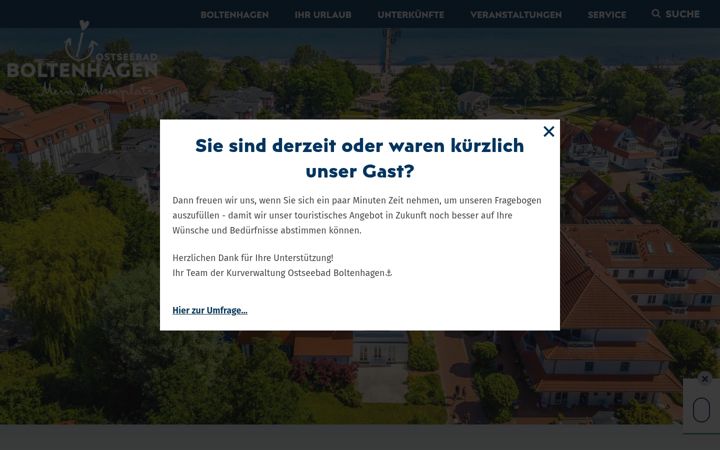Open the Service menu
This screenshot has width=720, height=450.
(607, 15)
